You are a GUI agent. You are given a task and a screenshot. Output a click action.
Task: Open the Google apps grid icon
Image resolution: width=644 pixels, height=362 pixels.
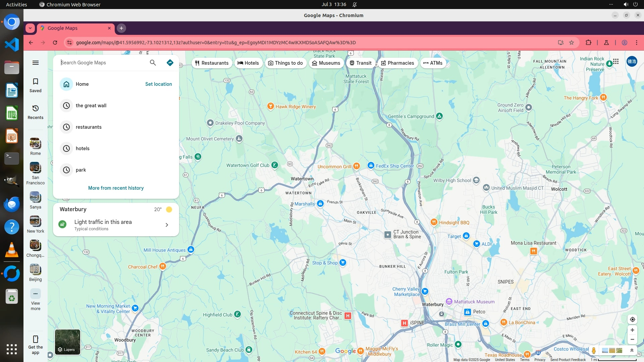(x=616, y=61)
